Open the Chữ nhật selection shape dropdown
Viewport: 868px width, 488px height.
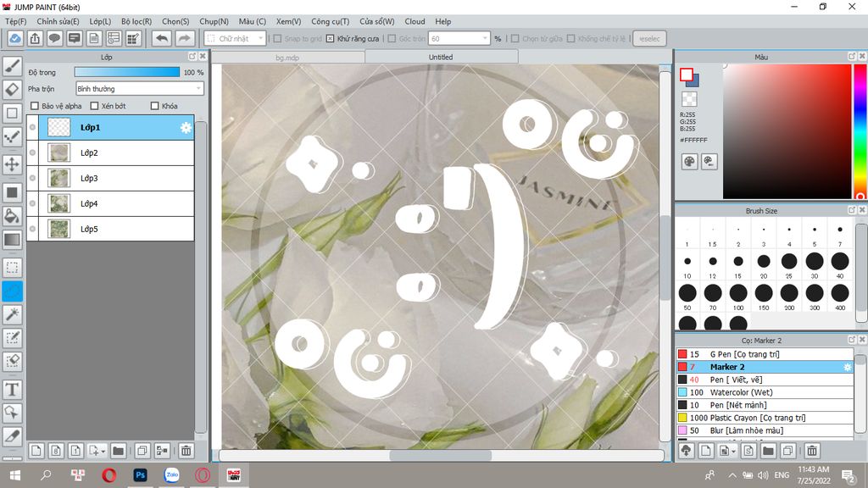[236, 39]
